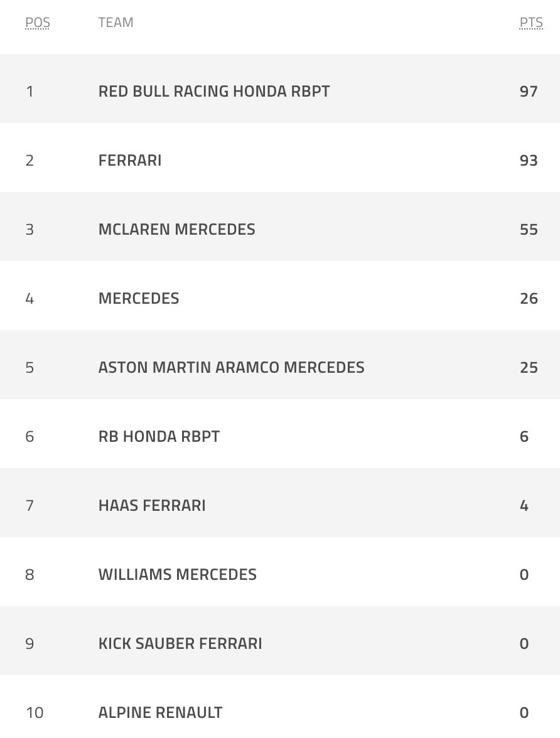Click the 97 points value for Red Bull
Image resolution: width=560 pixels, height=738 pixels.
[529, 92]
